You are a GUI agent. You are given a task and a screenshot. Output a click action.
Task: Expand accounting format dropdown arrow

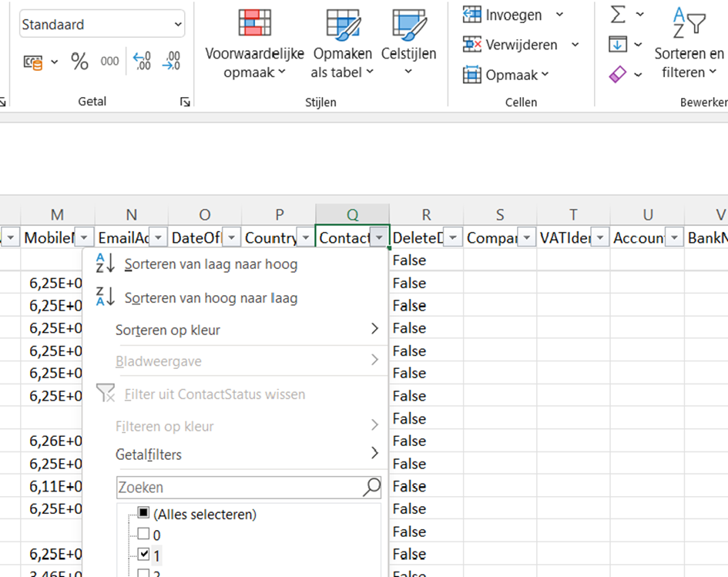coord(55,62)
